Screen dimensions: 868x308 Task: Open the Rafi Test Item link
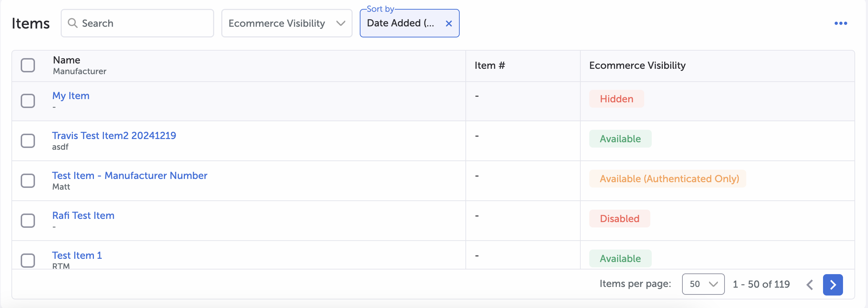point(83,216)
